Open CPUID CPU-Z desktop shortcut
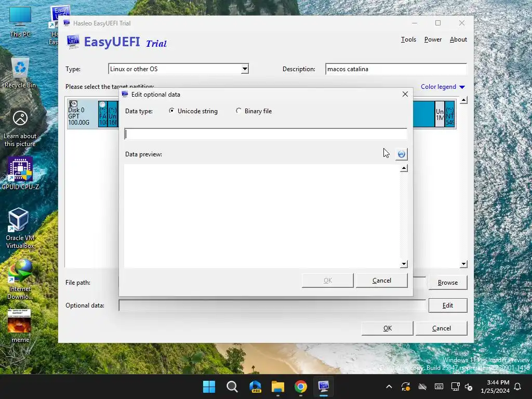The image size is (532, 399). click(20, 173)
